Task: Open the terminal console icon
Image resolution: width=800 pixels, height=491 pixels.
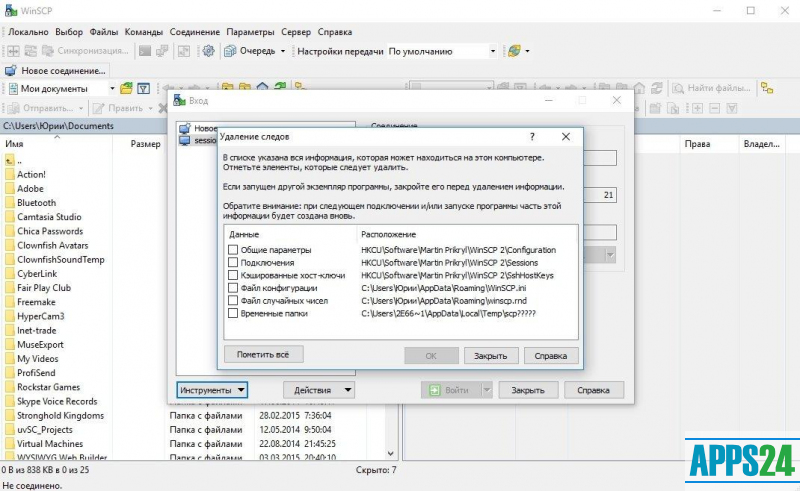Action: pyautogui.click(x=145, y=51)
